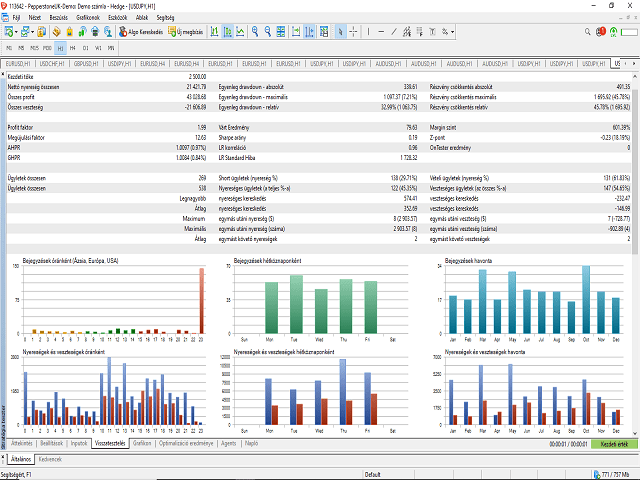The width and height of the screenshot is (640, 480).
Task: Open the Nézet menu
Action: [x=34, y=18]
